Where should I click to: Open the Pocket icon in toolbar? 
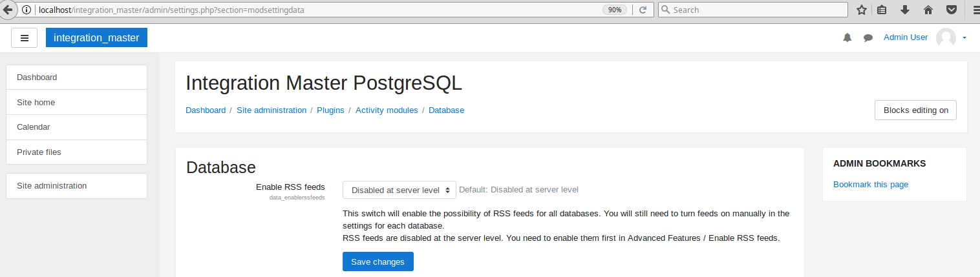952,10
